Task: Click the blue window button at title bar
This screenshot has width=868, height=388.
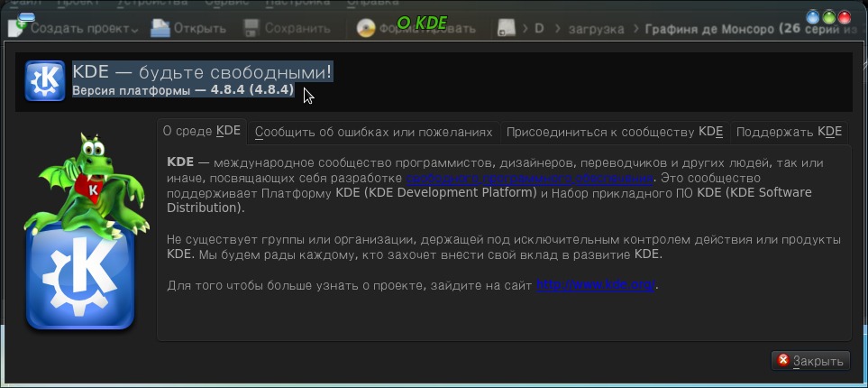Action: pos(813,17)
